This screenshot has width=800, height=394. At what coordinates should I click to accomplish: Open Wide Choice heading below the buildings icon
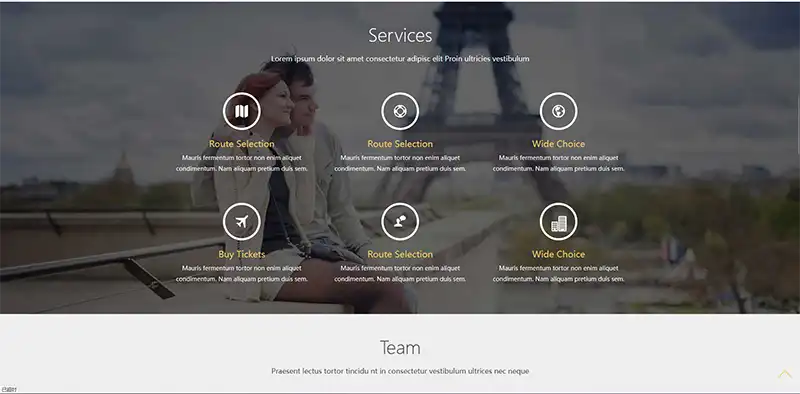pyautogui.click(x=559, y=254)
